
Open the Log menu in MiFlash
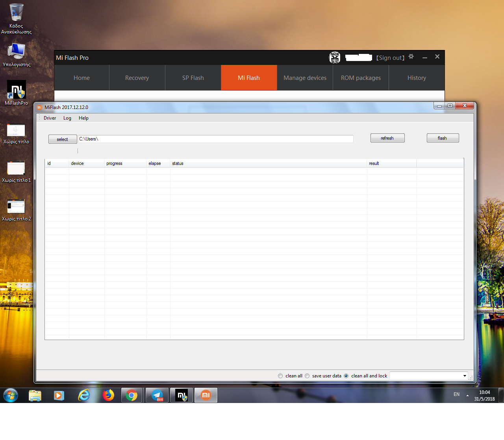[67, 118]
